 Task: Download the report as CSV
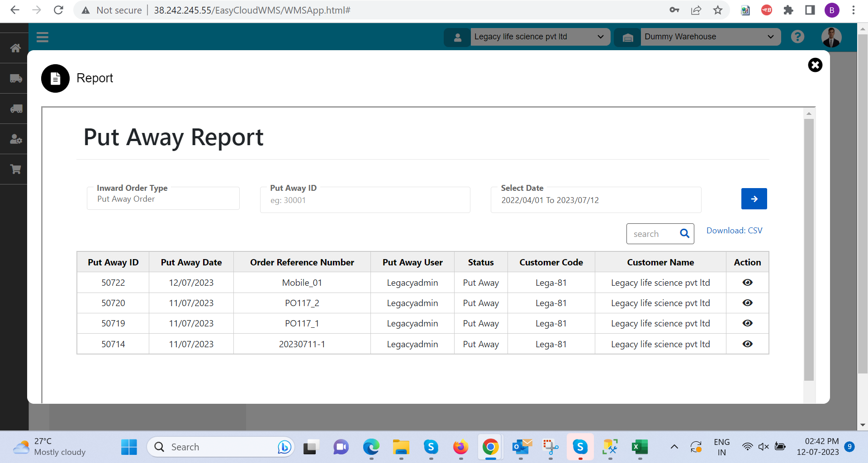pos(734,231)
